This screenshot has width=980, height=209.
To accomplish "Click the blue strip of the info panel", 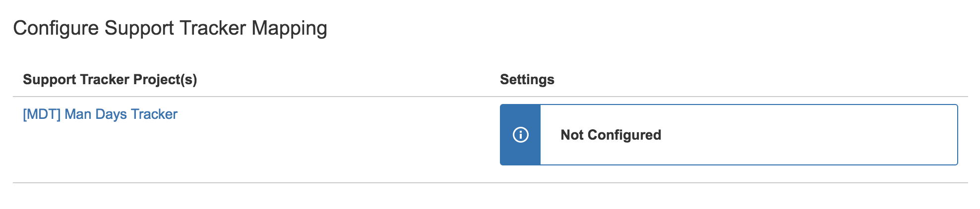I will coord(520,154).
